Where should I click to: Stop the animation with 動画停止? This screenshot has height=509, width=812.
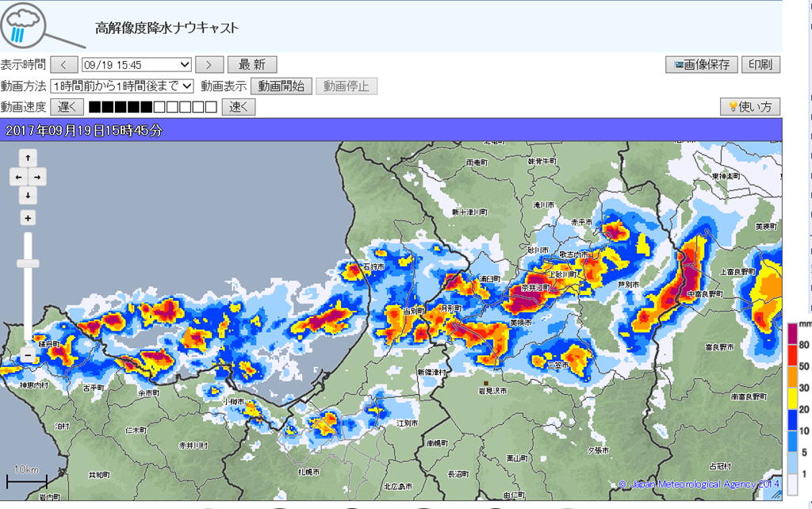click(346, 86)
